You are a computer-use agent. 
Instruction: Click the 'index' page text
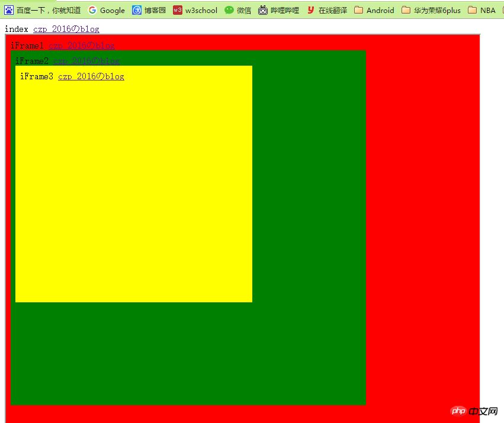pos(17,29)
